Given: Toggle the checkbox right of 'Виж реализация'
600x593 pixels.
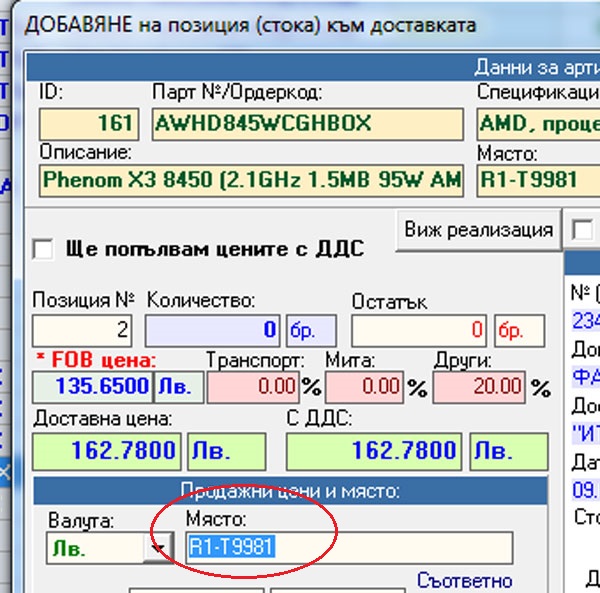Looking at the screenshot, I should coord(580,231).
